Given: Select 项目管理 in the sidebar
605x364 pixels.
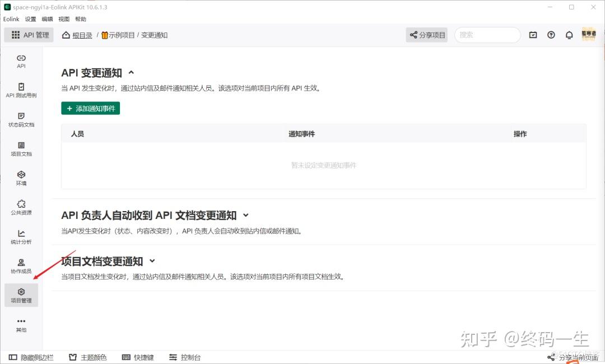Looking at the screenshot, I should [21, 295].
